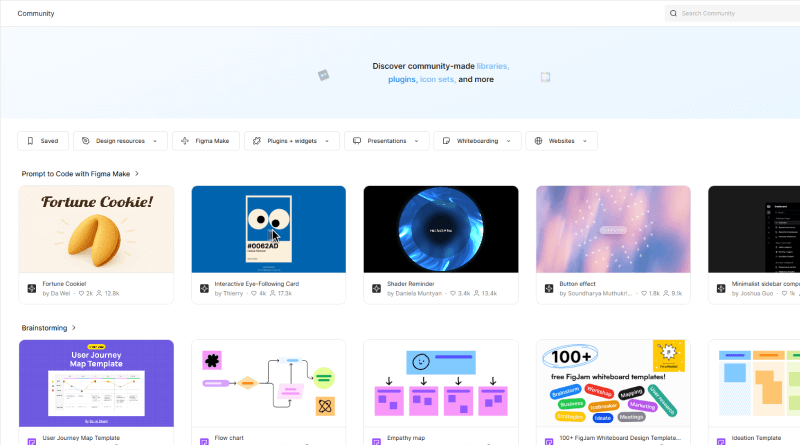
Task: Open the Saved filter tab
Action: coord(43,141)
